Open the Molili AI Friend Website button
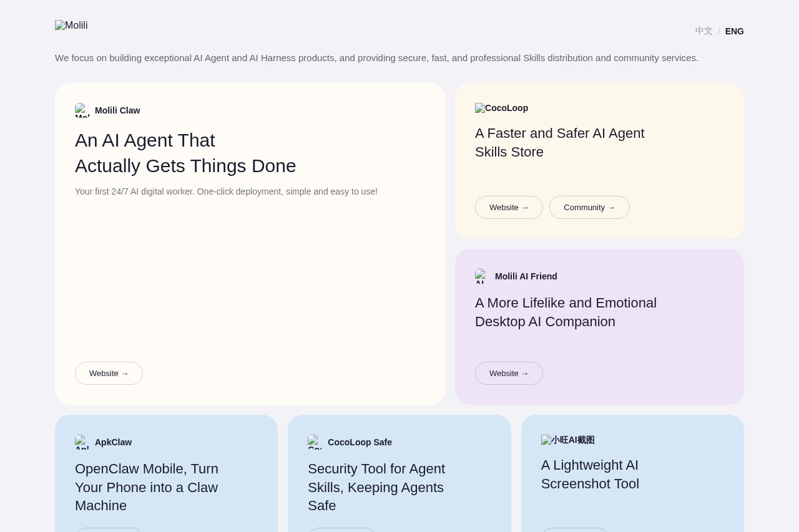Image resolution: width=799 pixels, height=532 pixels. pos(509,373)
